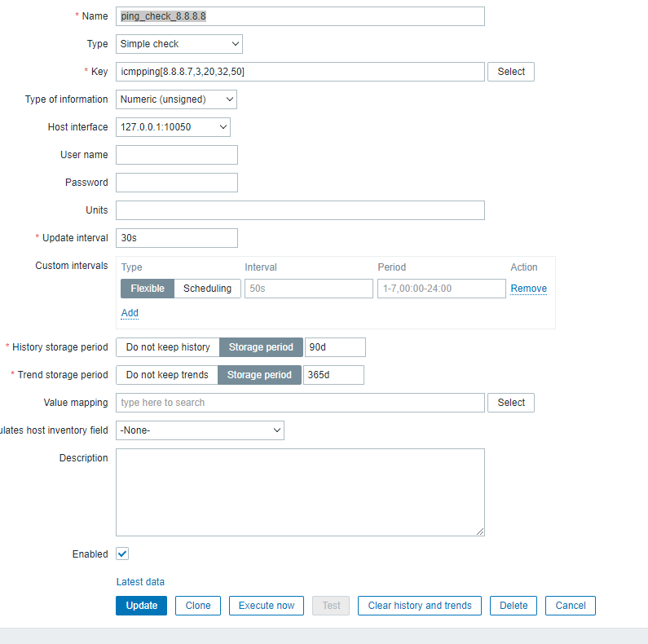Click Select button next to Key field
Viewport: 648px width, 644px height.
tap(511, 72)
